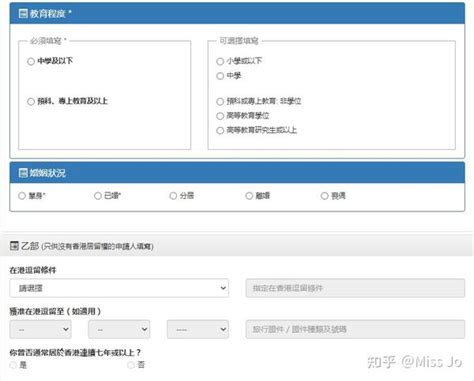Click the 婚姻狀況 section header icon

click(x=23, y=173)
